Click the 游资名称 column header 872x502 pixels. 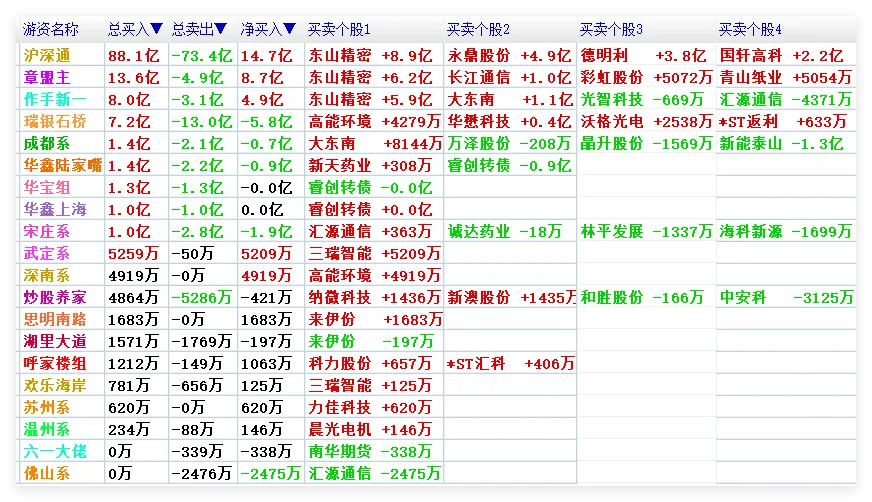[x=51, y=29]
